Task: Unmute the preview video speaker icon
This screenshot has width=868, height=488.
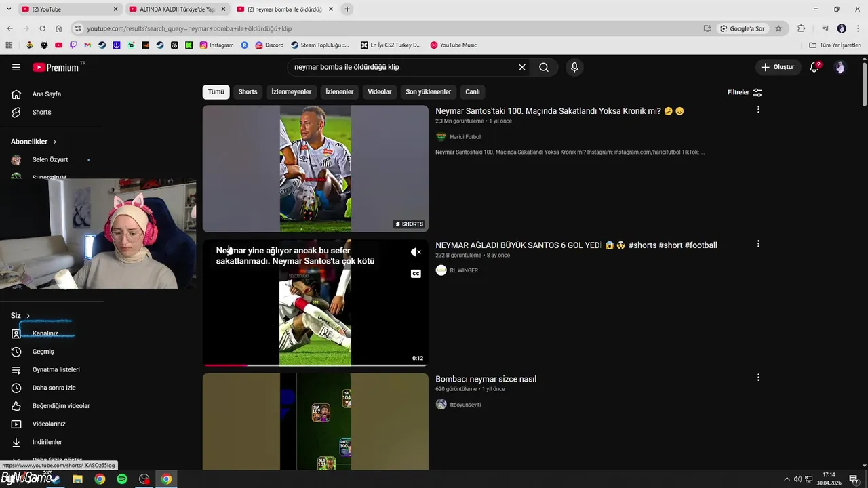Action: pos(416,252)
